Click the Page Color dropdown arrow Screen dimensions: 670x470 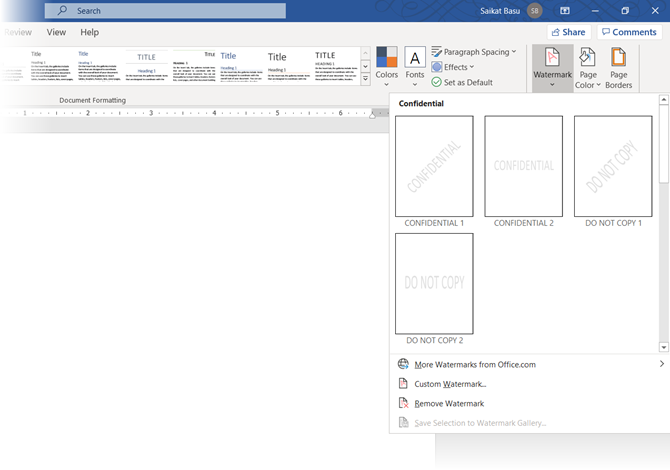coord(598,85)
